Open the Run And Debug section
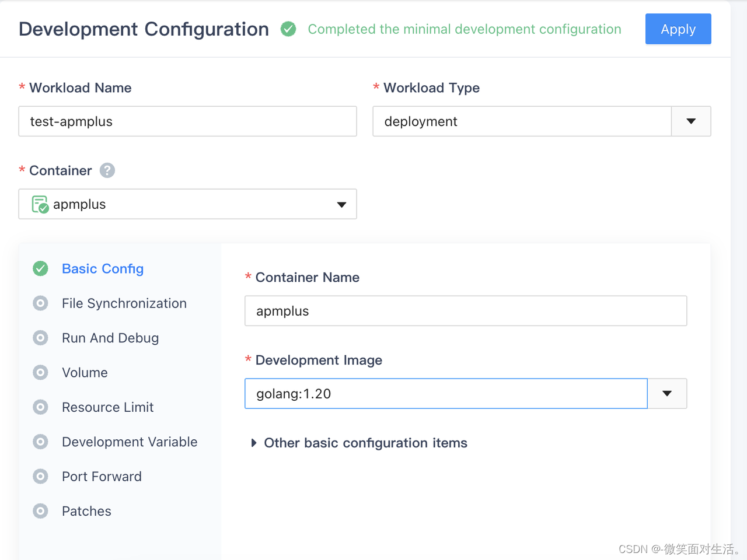The width and height of the screenshot is (747, 560). pos(110,338)
